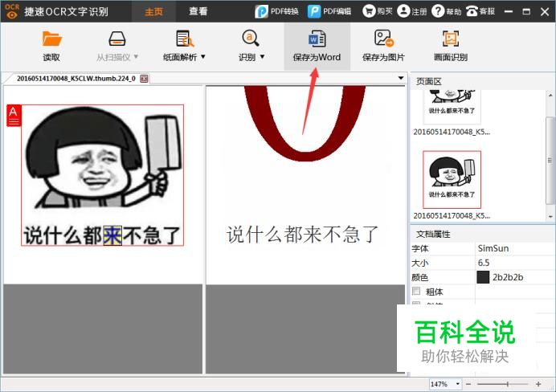Click the SimSun font value field

coord(515,248)
